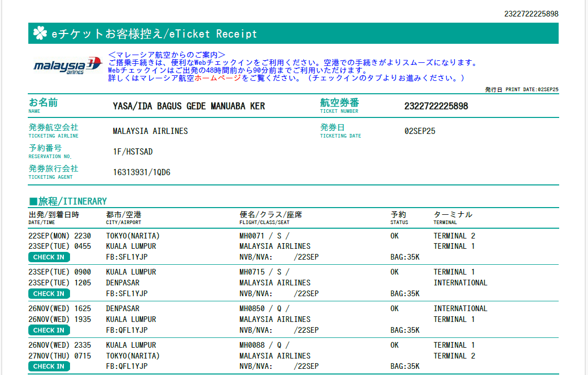Click the clover icon in the eTicket header
Screen dimensions: 588x375
(40, 33)
